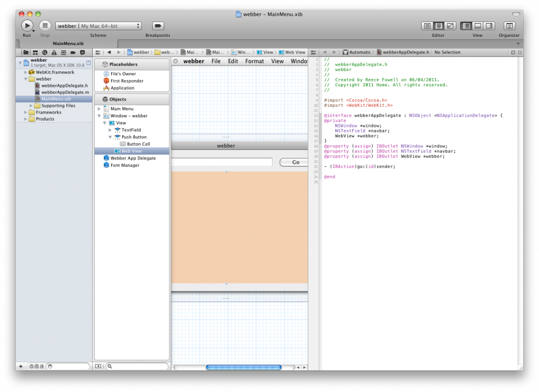Switch to Assistant editor
The height and width of the screenshot is (392, 539).
[x=438, y=26]
